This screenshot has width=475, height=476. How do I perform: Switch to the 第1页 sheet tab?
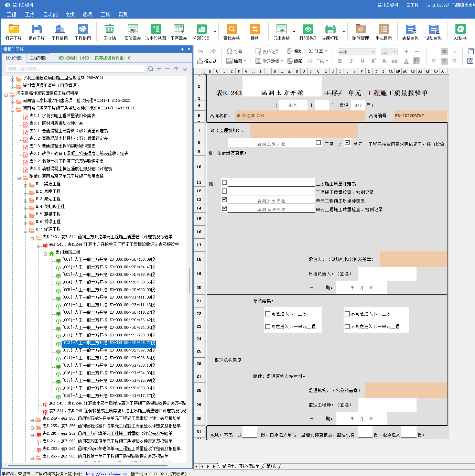tap(271, 466)
